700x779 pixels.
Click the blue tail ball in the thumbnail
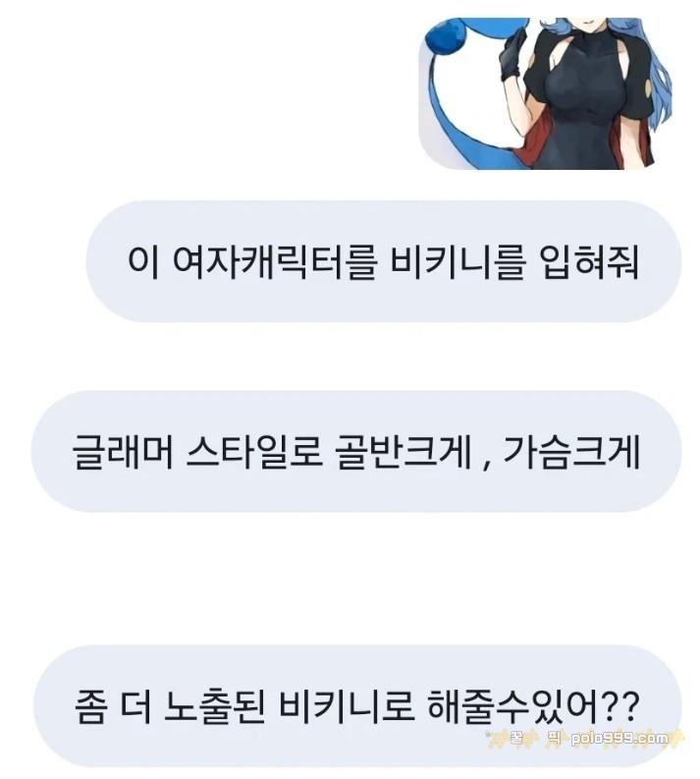click(449, 39)
